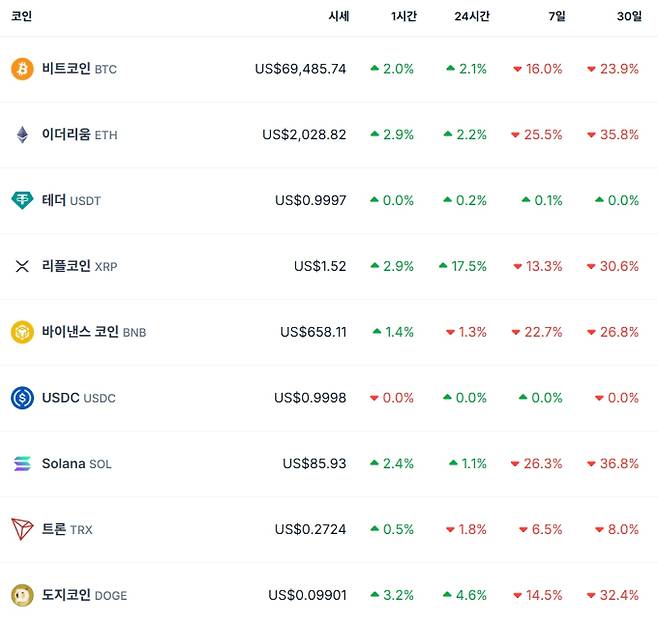Open the 비트코인 BTC coin link
The height and width of the screenshot is (626, 658).
pyautogui.click(x=79, y=69)
